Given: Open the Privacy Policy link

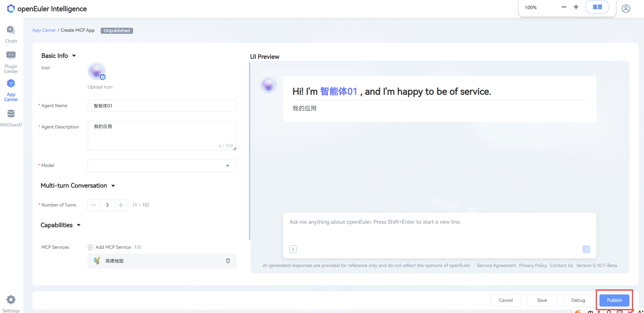Looking at the screenshot, I should (x=533, y=266).
